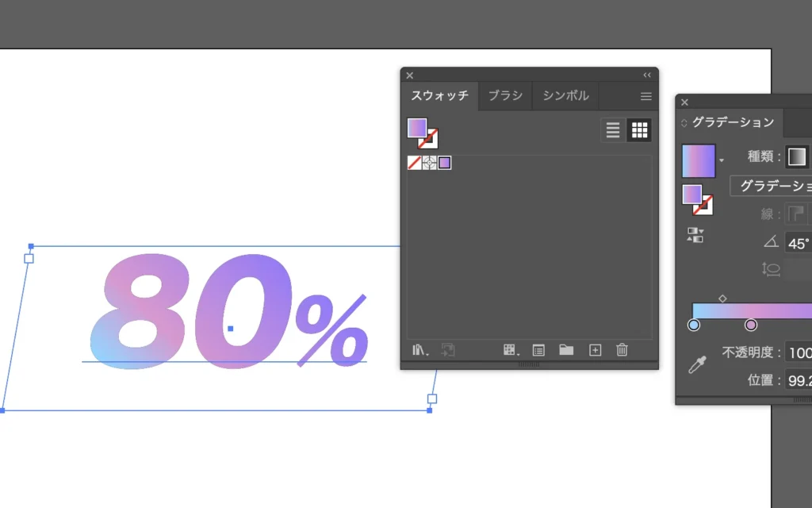This screenshot has height=508, width=812.
Task: Delete swatch with the trash icon
Action: tap(622, 350)
